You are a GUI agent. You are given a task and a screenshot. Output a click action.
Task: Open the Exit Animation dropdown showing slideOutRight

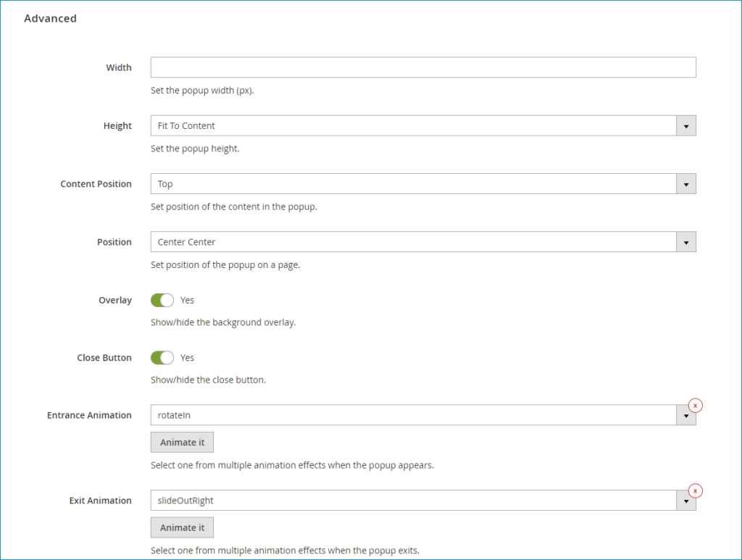click(423, 501)
